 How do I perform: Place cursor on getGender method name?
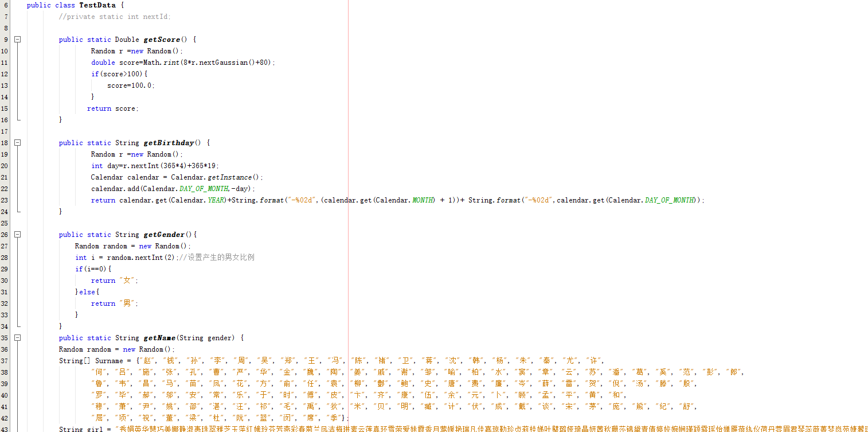[x=165, y=235]
